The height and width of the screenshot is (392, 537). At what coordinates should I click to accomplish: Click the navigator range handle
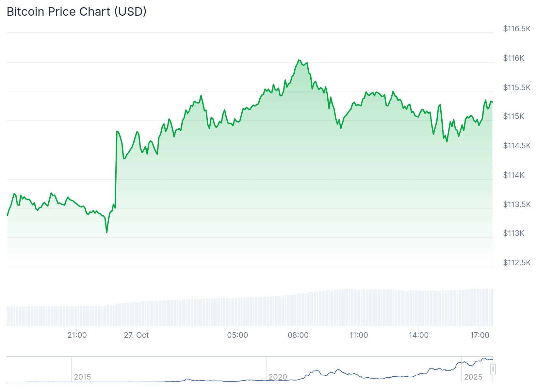[x=493, y=369]
